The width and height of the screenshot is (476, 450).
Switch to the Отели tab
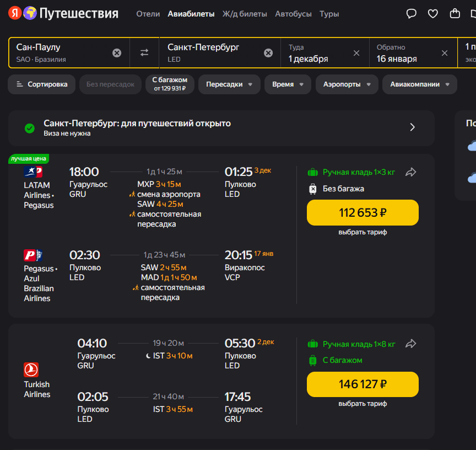pyautogui.click(x=148, y=14)
